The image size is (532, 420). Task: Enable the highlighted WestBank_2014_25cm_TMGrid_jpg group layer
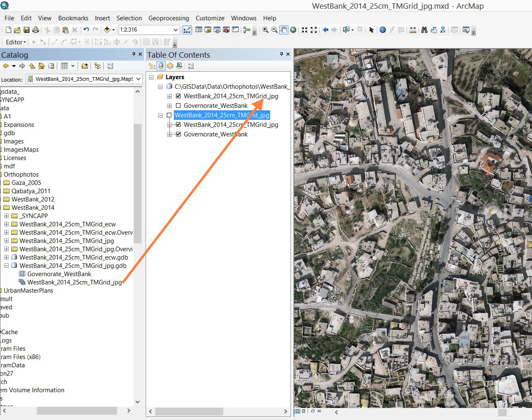169,115
